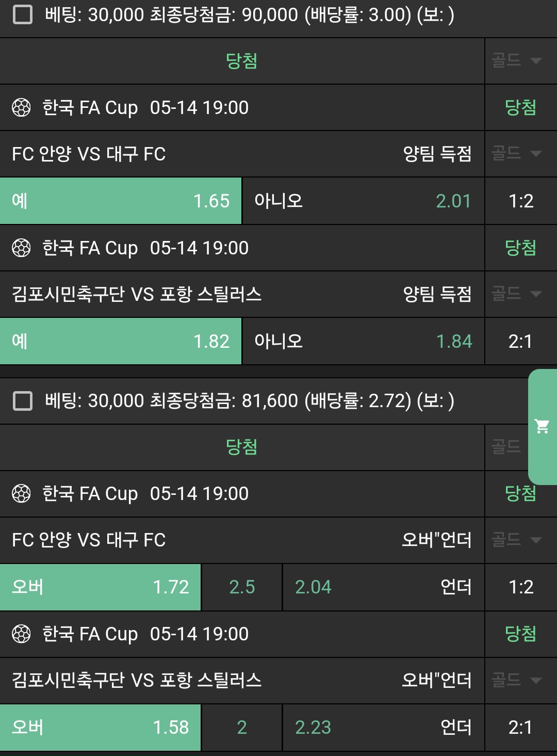Select the 오버 1.58 odds cell
The width and height of the screenshot is (557, 756).
pos(100,727)
